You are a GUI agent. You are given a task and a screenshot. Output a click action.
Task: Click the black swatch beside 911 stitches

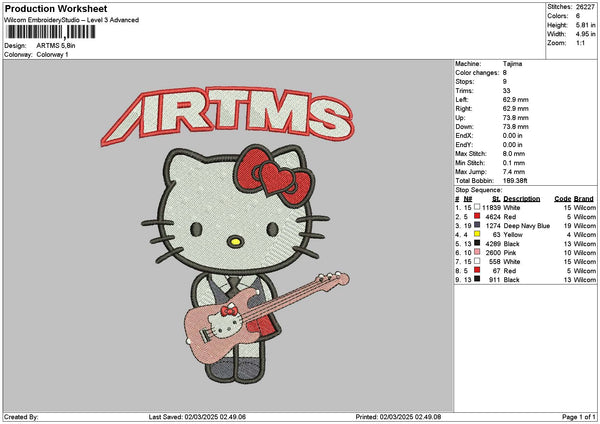pyautogui.click(x=477, y=279)
